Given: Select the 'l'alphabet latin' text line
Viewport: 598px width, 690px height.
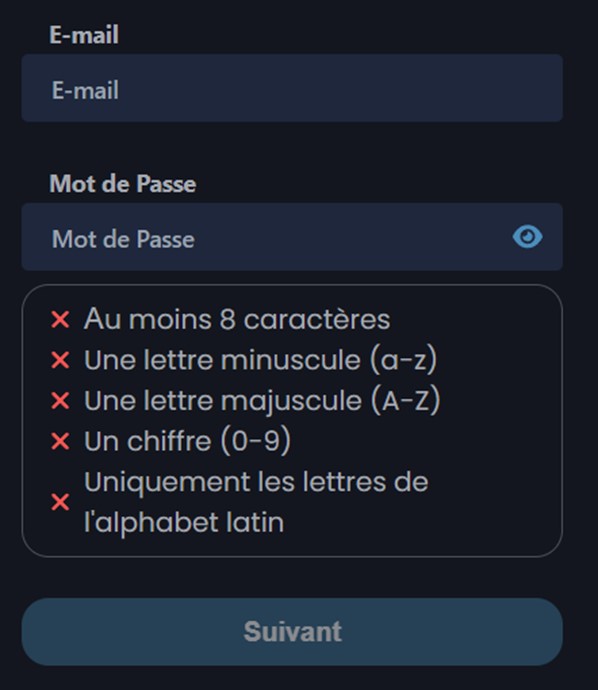Looking at the screenshot, I should (x=184, y=522).
